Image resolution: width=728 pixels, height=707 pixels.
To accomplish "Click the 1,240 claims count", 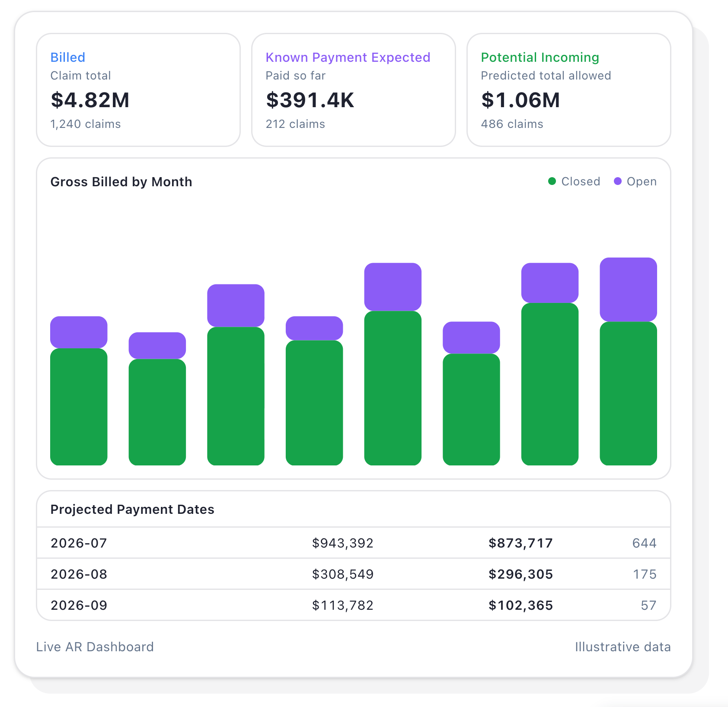I will pos(86,124).
